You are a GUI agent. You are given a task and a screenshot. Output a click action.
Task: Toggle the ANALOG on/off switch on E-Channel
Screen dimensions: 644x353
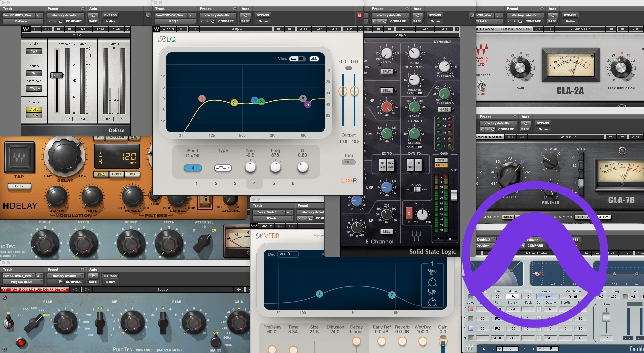416,189
